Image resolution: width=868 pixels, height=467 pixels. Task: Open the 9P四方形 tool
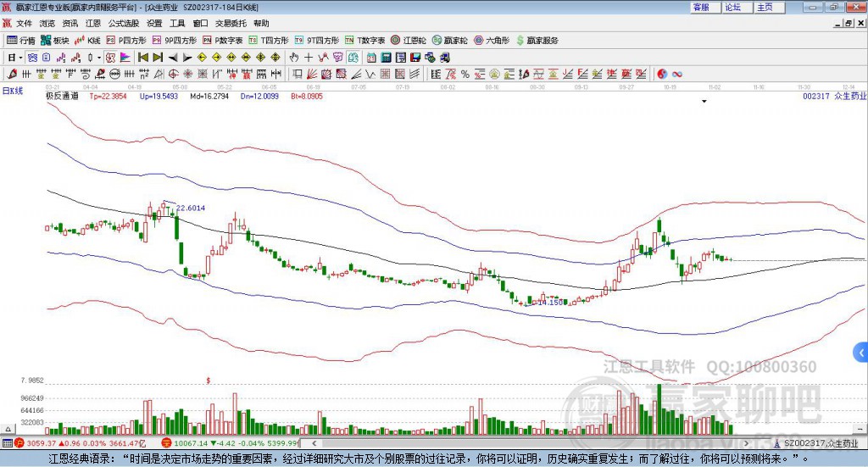(175, 41)
